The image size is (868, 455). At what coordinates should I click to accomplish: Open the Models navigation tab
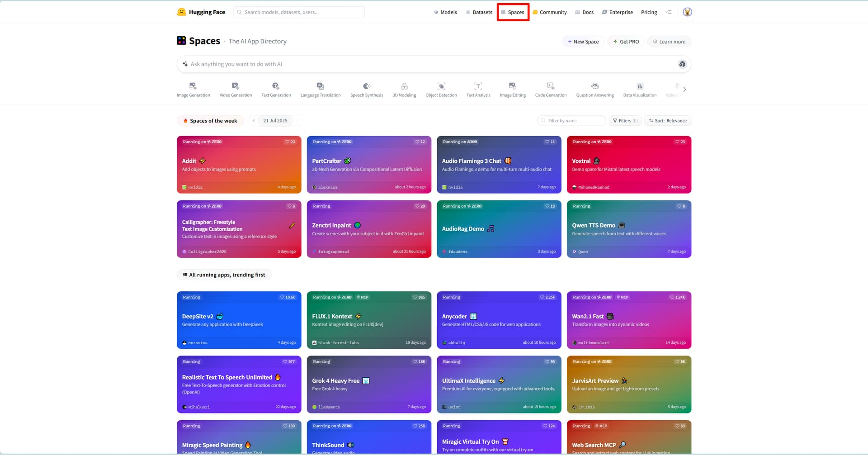[x=445, y=12]
